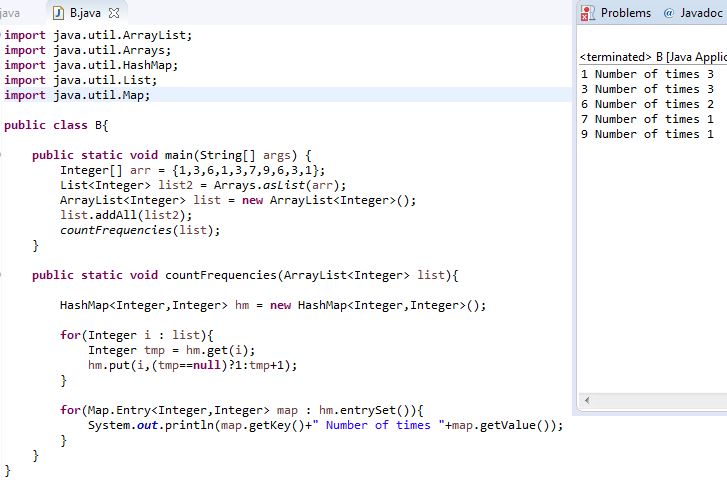Click the System.out.println statement
727x480 pixels.
[x=325, y=425]
